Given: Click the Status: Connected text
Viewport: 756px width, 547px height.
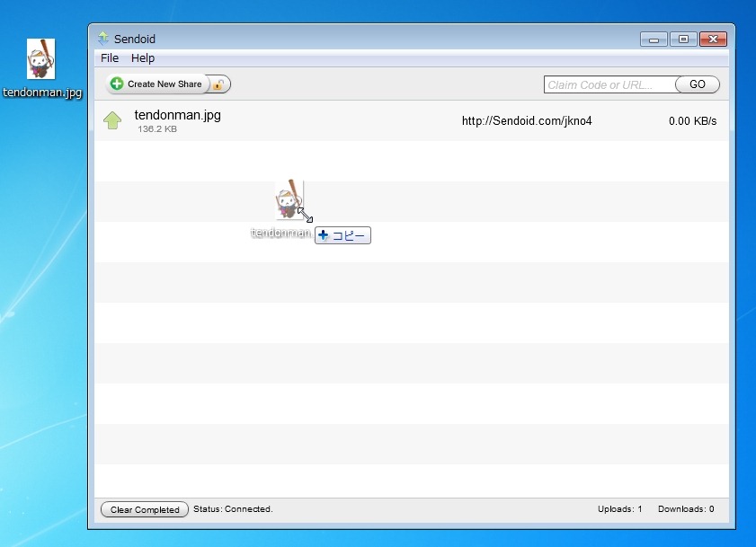Looking at the screenshot, I should tap(233, 509).
